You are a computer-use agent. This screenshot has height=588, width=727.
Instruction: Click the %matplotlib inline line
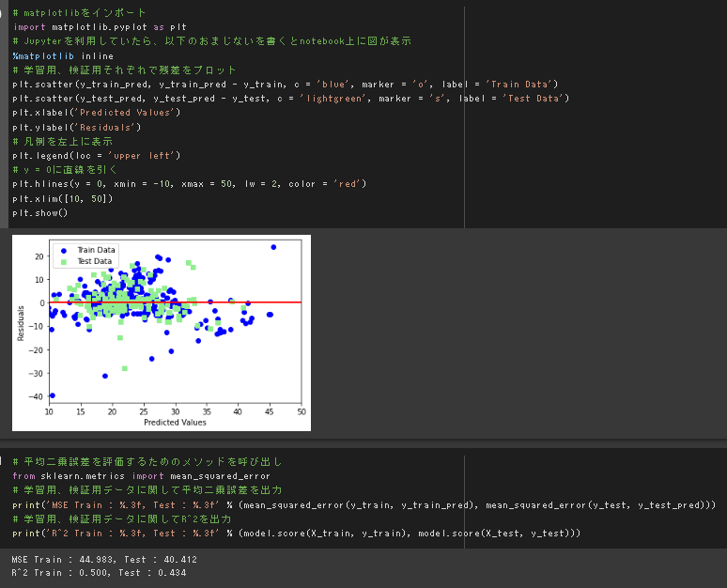(x=57, y=56)
